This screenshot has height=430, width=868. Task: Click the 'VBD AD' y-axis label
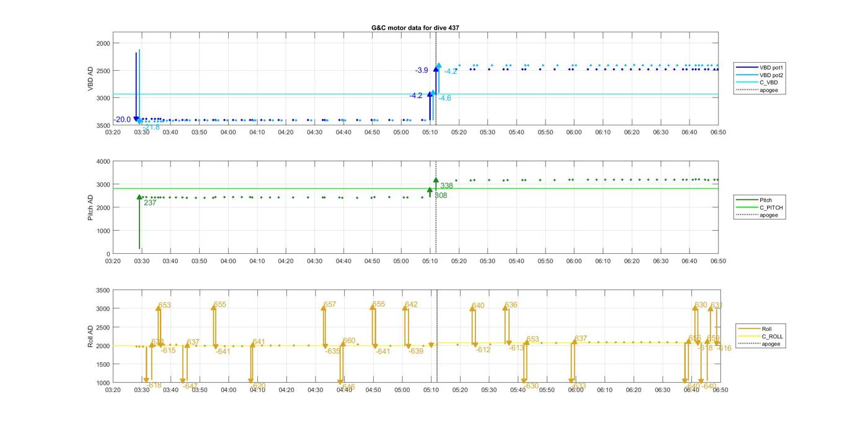91,79
